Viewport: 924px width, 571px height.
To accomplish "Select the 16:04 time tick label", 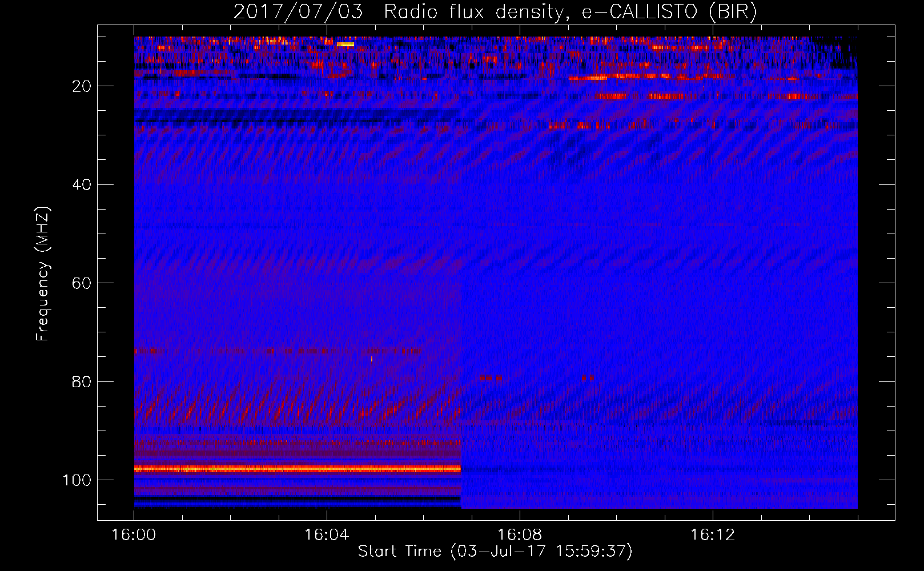I will click(x=327, y=535).
